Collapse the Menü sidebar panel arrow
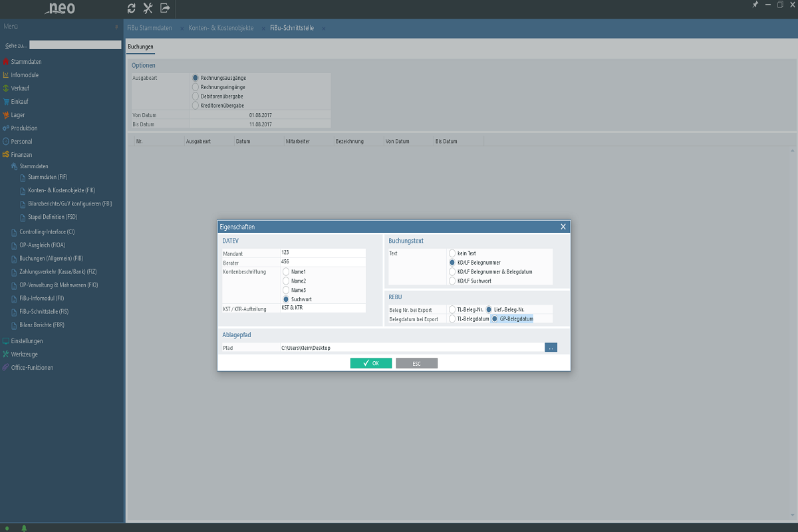 click(x=117, y=27)
